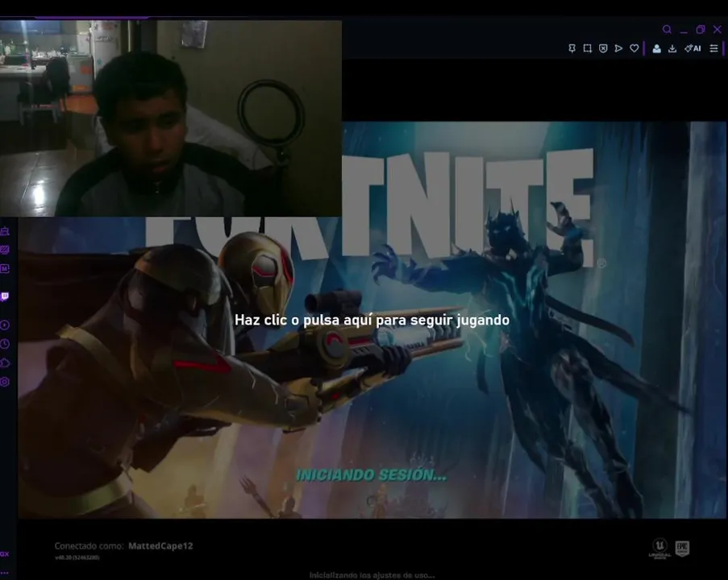Open the GX Control sidebar icon at top
This screenshot has height=580, width=728.
click(x=5, y=230)
